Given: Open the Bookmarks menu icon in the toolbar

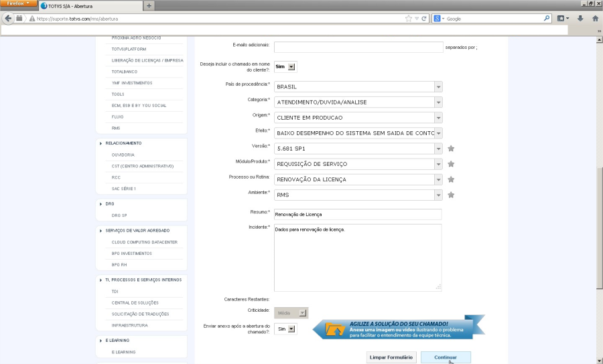Looking at the screenshot, I should 563,19.
